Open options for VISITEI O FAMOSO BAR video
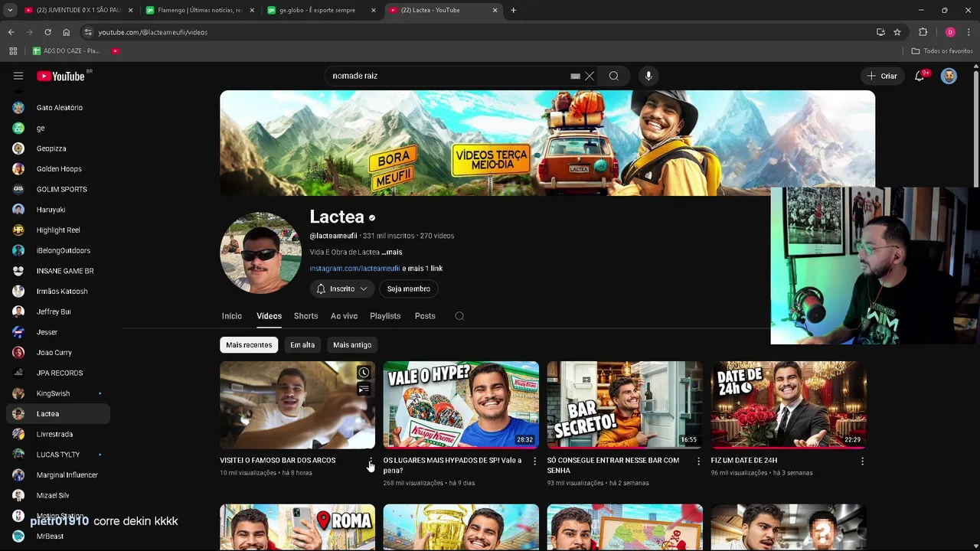The width and height of the screenshot is (980, 551). point(371,461)
